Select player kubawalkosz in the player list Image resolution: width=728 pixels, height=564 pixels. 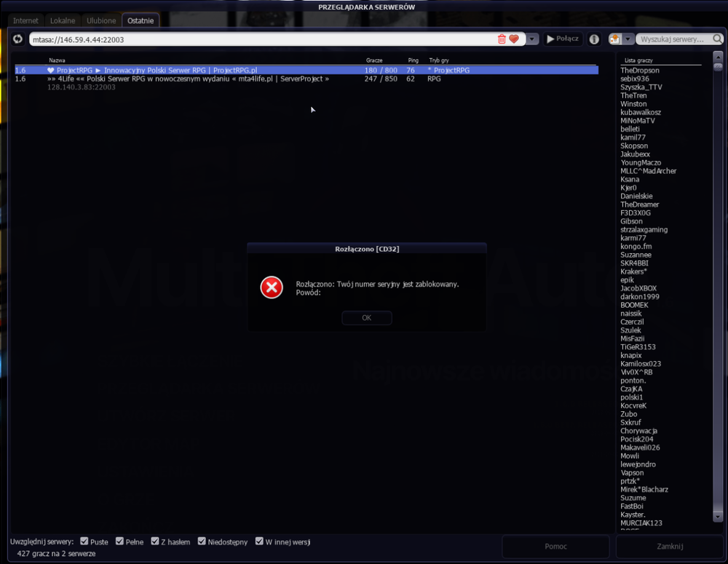coord(641,112)
